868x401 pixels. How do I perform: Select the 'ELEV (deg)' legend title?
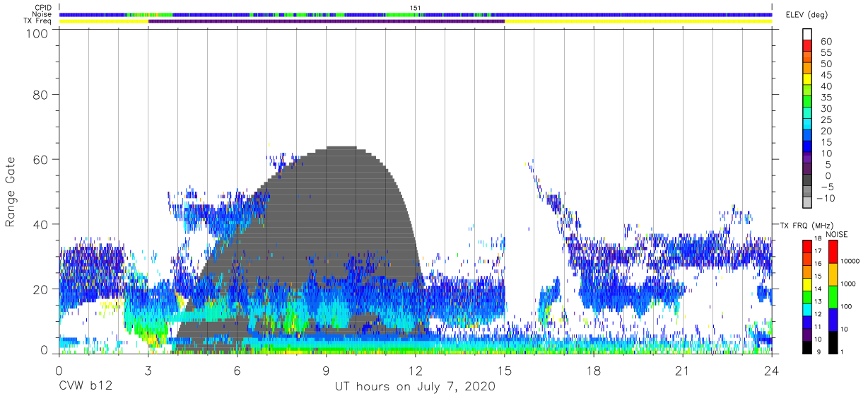[807, 15]
